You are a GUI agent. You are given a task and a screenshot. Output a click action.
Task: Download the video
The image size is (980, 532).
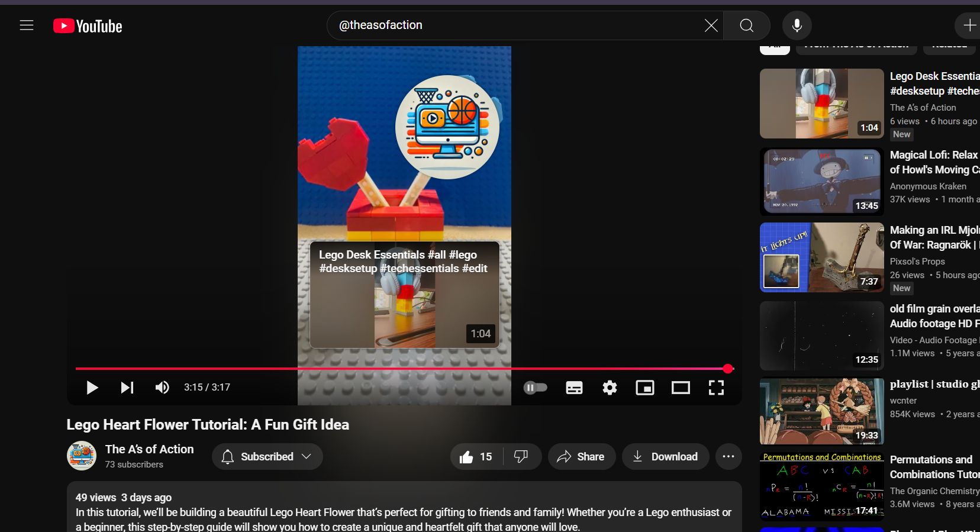click(x=665, y=457)
